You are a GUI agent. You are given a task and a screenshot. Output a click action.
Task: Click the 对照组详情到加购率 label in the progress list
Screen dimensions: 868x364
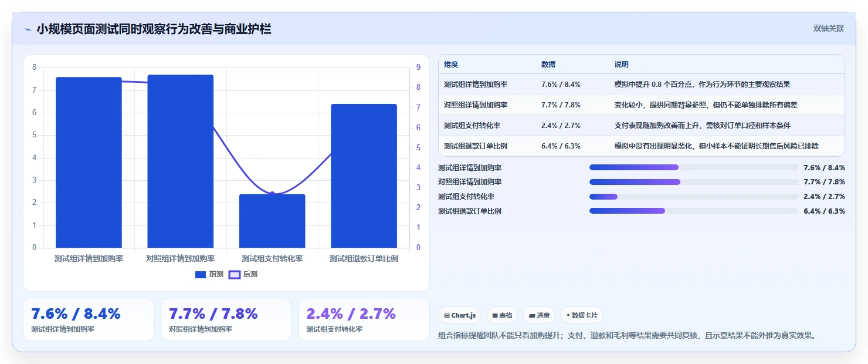(x=470, y=182)
